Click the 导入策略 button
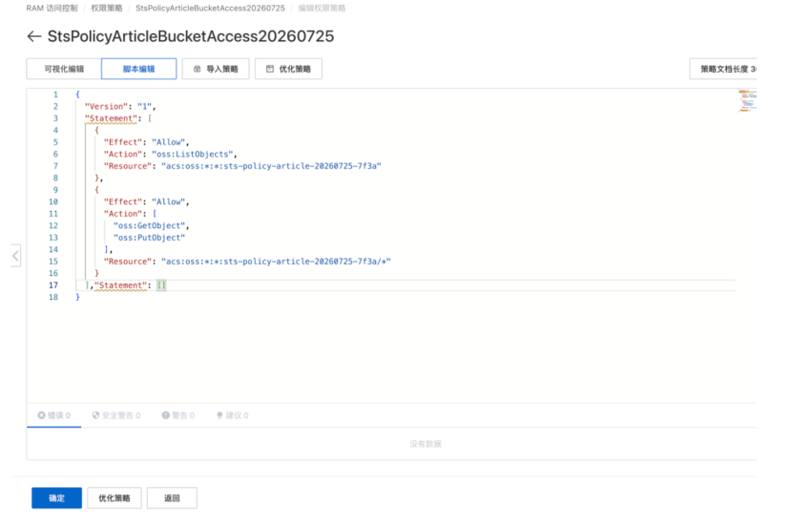The height and width of the screenshot is (527, 812). [x=216, y=69]
